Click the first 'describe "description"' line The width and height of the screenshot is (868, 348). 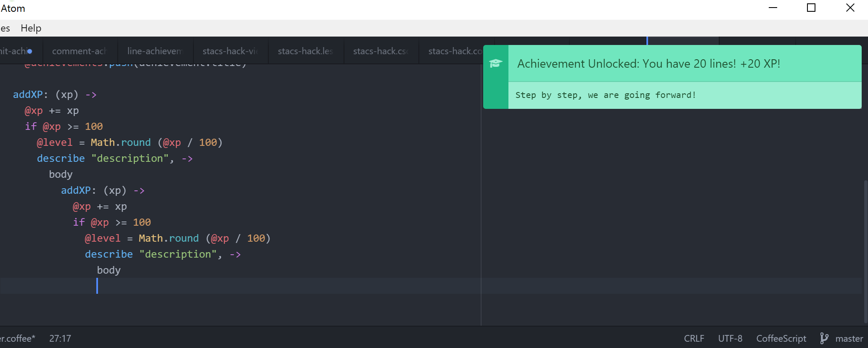(x=115, y=158)
